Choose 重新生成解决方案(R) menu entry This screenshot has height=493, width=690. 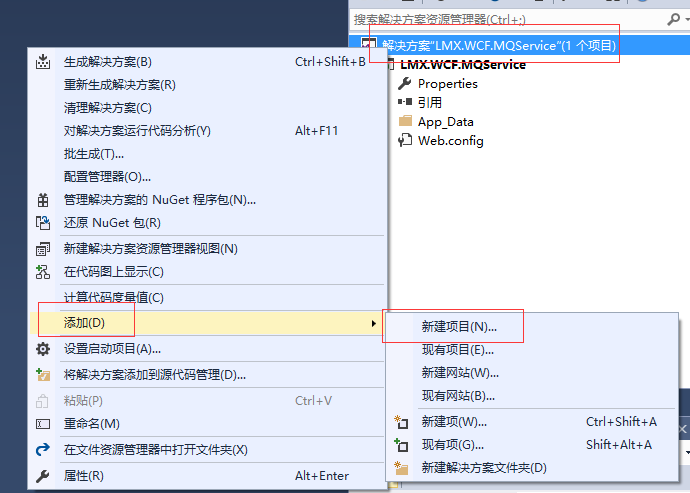click(207, 85)
